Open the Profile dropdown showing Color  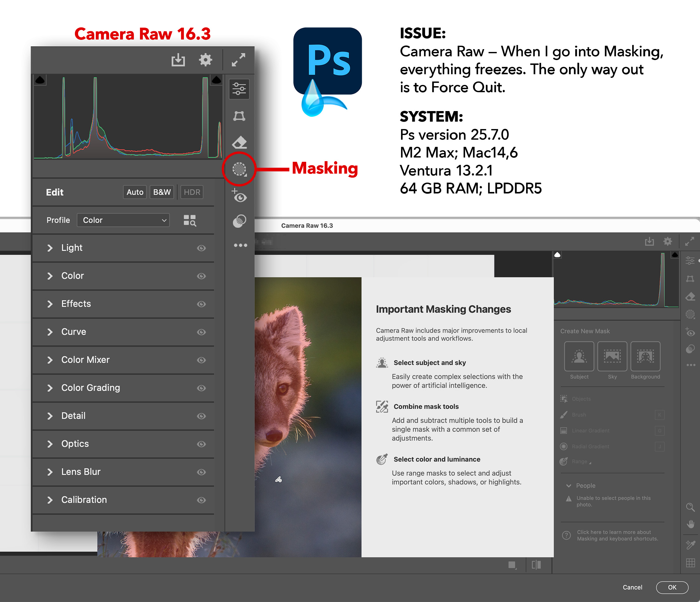tap(123, 220)
